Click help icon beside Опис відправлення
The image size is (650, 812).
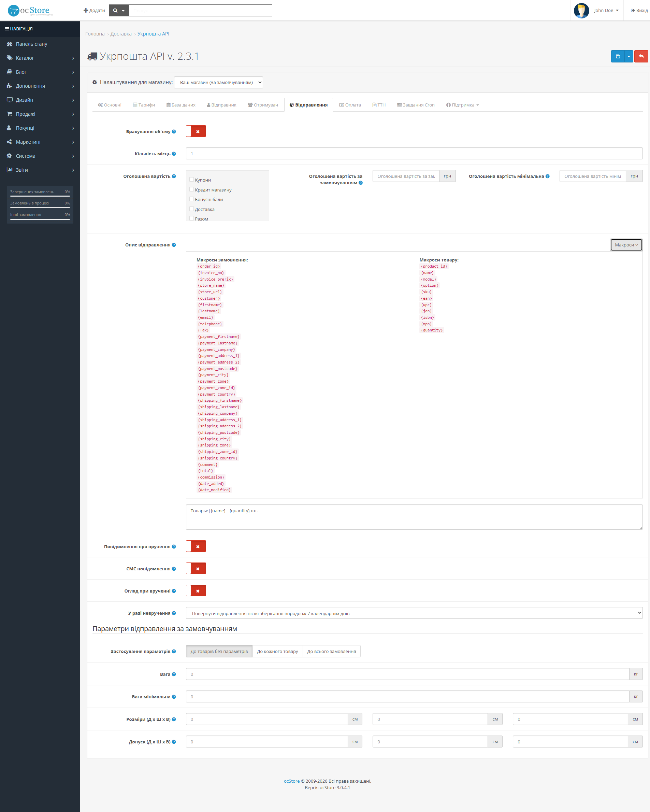[x=174, y=245]
